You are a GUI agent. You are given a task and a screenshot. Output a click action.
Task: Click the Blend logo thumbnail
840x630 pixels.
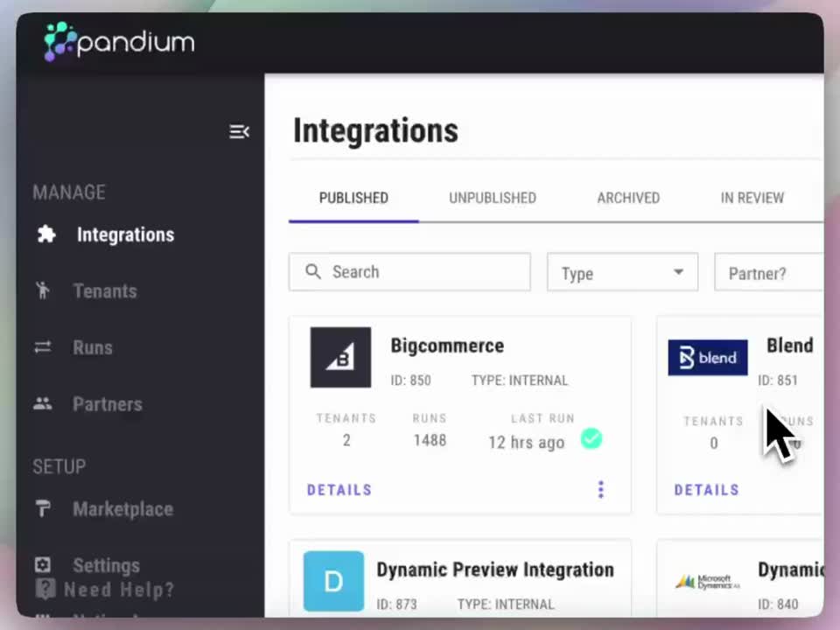tap(708, 357)
